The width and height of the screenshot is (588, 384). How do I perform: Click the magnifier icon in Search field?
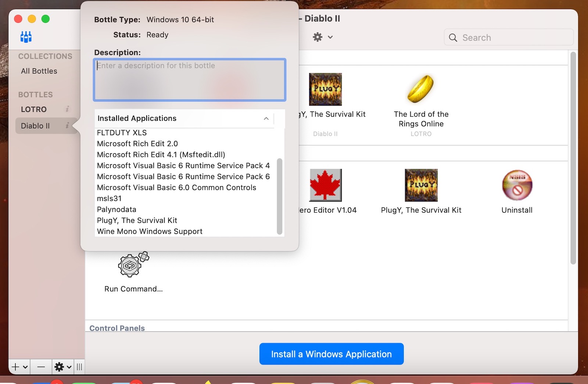pyautogui.click(x=453, y=38)
